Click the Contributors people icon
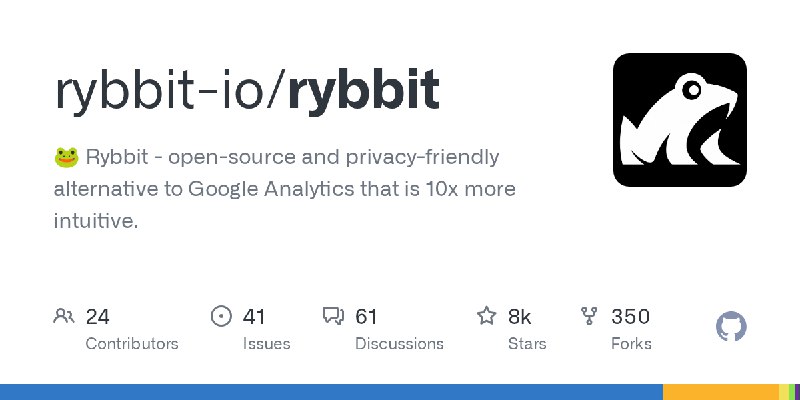The width and height of the screenshot is (800, 400). pyautogui.click(x=64, y=317)
